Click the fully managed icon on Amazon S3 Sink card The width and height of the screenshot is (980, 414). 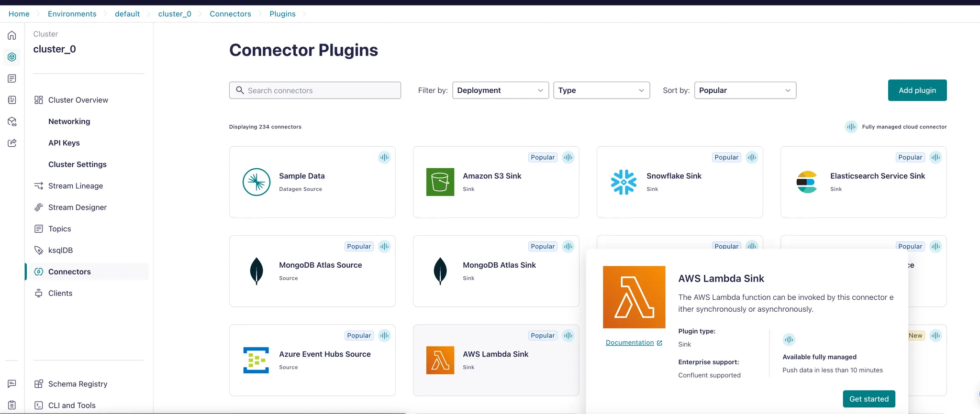click(x=568, y=157)
